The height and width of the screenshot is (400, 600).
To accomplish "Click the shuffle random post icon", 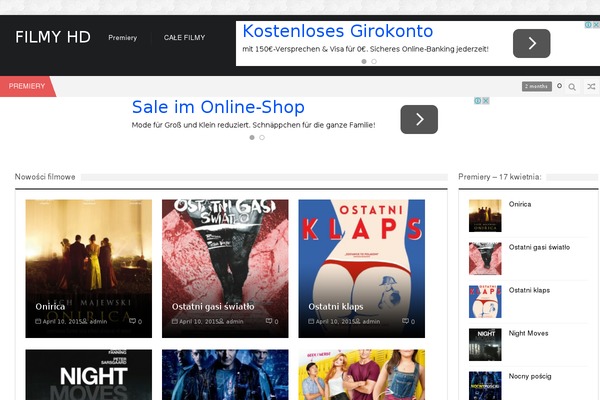I will [591, 87].
